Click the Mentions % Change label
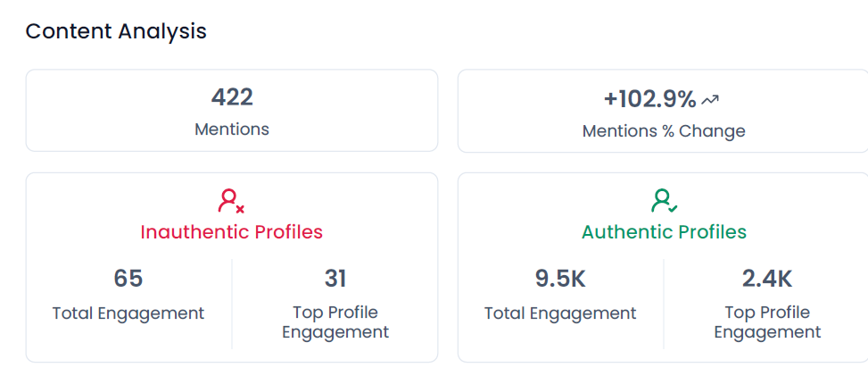The height and width of the screenshot is (376, 868). point(664,131)
